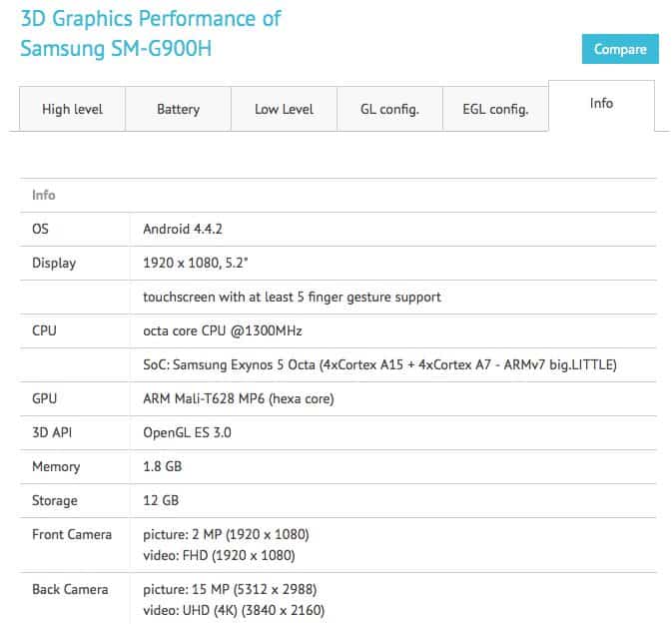Switch to the EGL config. tab
Screen dimensions: 672x624
[x=495, y=109]
